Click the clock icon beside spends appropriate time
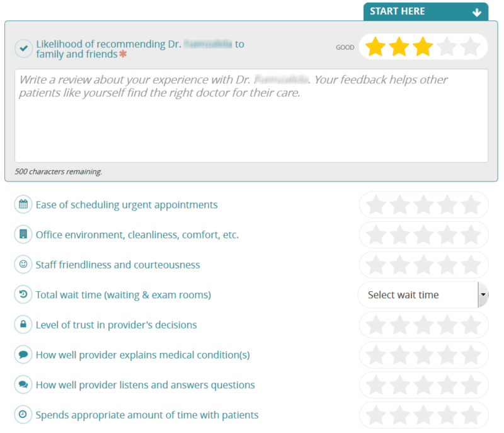 [x=23, y=415]
